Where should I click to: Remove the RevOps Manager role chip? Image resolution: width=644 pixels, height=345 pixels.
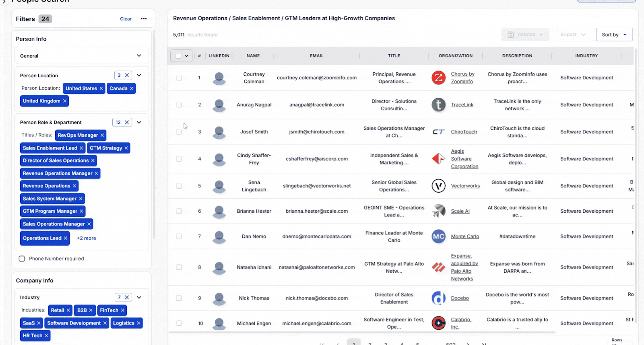(102, 136)
